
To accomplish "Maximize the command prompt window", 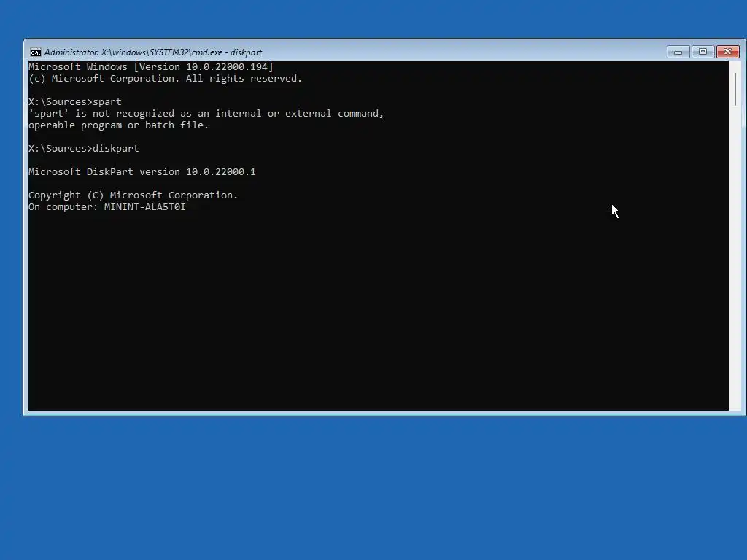I will tap(703, 52).
